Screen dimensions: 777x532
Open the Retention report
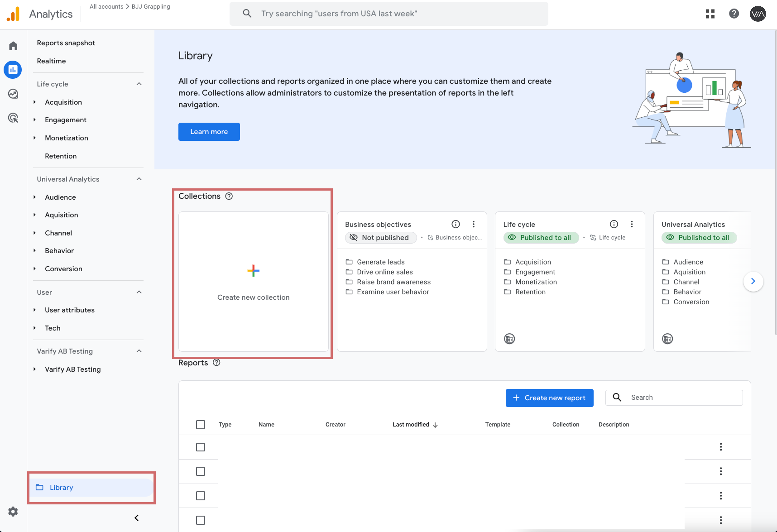point(61,156)
